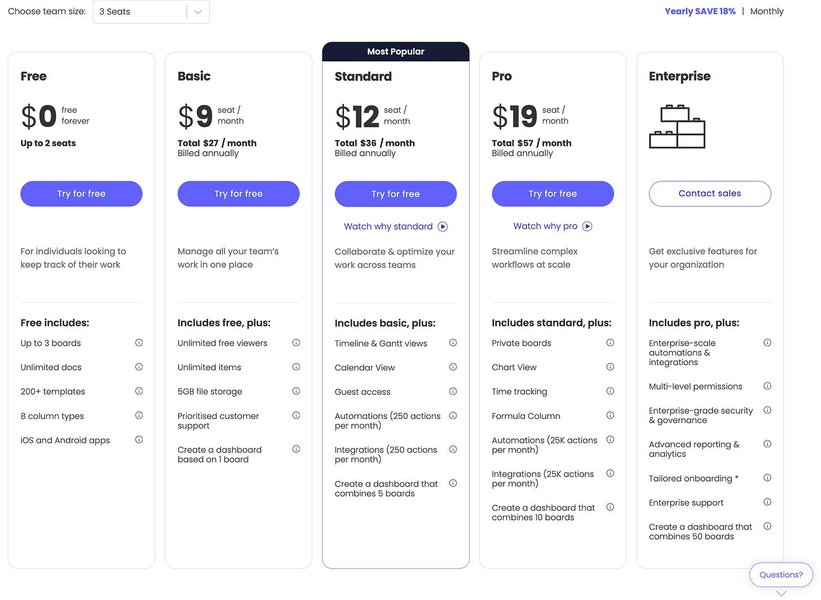Click info icon next to Private boards
821x600 pixels.
(x=610, y=342)
